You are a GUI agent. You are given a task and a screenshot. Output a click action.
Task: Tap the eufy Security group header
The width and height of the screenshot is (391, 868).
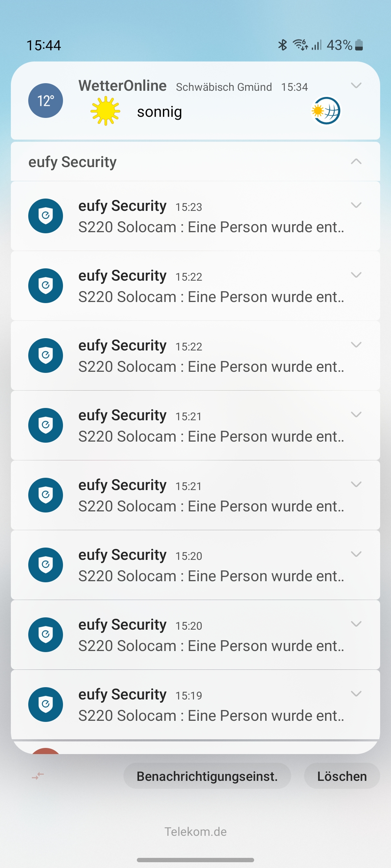pos(72,162)
